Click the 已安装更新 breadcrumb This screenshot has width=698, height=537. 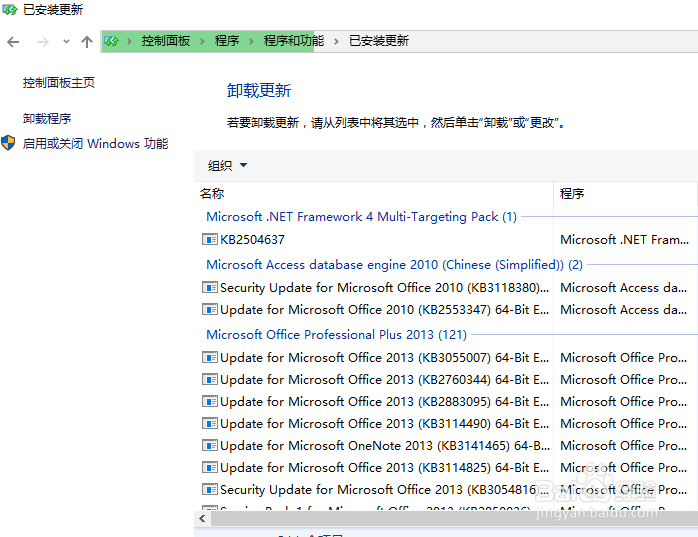(379, 41)
